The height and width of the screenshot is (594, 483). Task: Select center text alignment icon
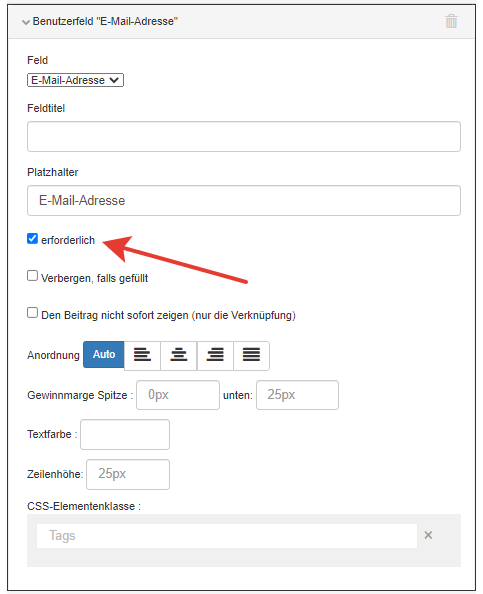[x=178, y=355]
